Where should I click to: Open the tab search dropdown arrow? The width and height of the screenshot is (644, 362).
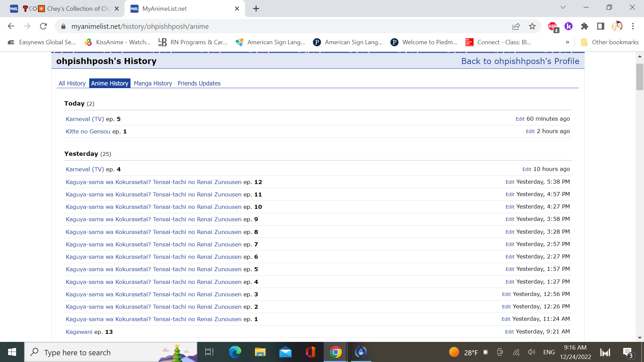pyautogui.click(x=563, y=7)
